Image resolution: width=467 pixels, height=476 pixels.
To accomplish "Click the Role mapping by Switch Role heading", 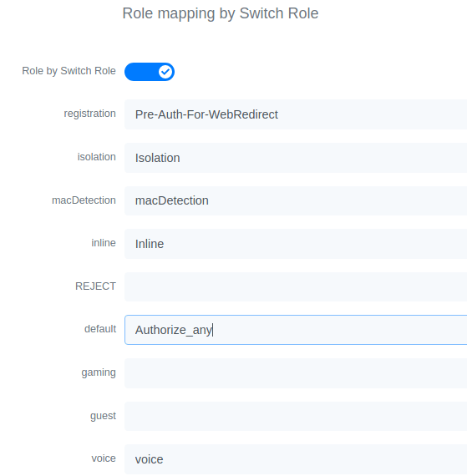I will 221,13.
